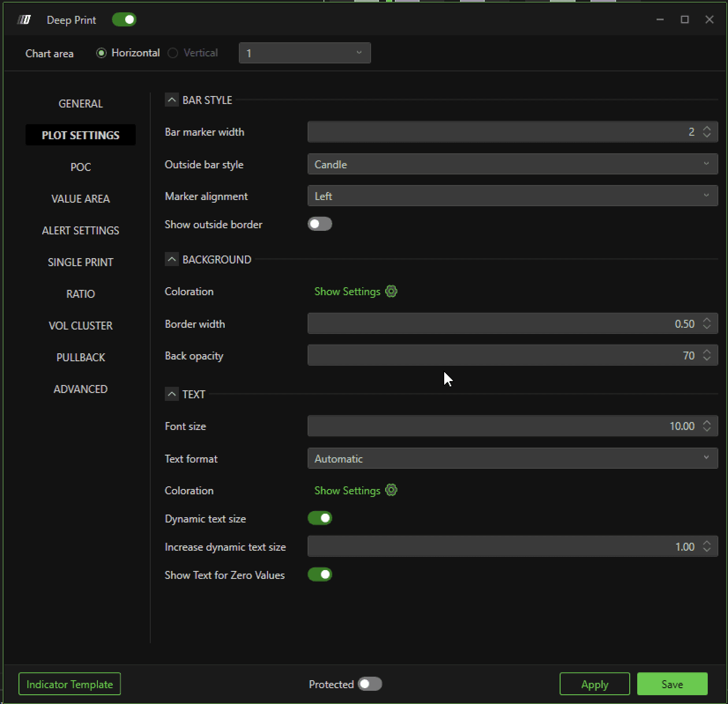The height and width of the screenshot is (704, 728).
Task: Open Background coloration settings gear icon
Action: pyautogui.click(x=391, y=291)
